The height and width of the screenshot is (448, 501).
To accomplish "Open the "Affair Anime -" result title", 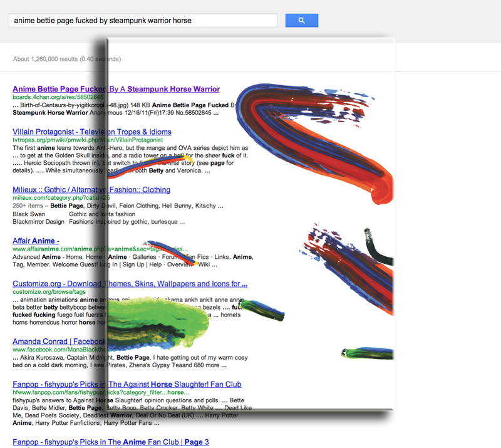I will [36, 241].
